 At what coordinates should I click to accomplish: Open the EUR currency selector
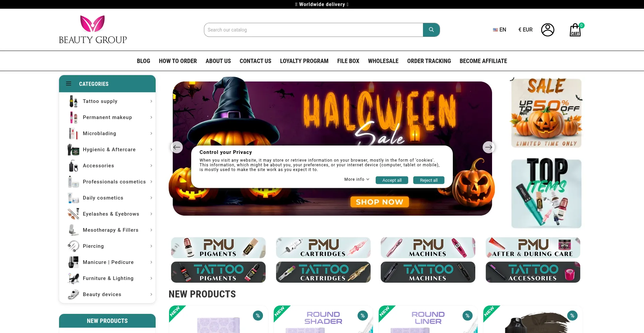point(525,30)
